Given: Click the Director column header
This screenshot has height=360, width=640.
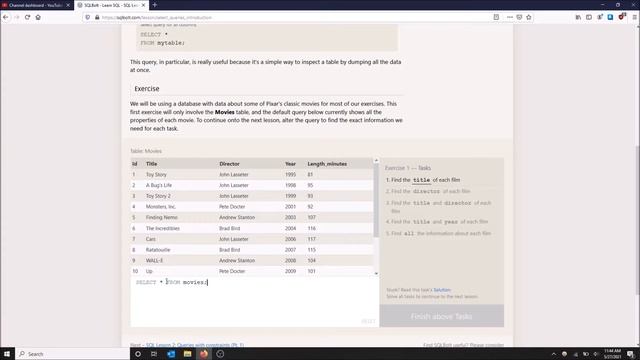Looking at the screenshot, I should click(229, 164).
